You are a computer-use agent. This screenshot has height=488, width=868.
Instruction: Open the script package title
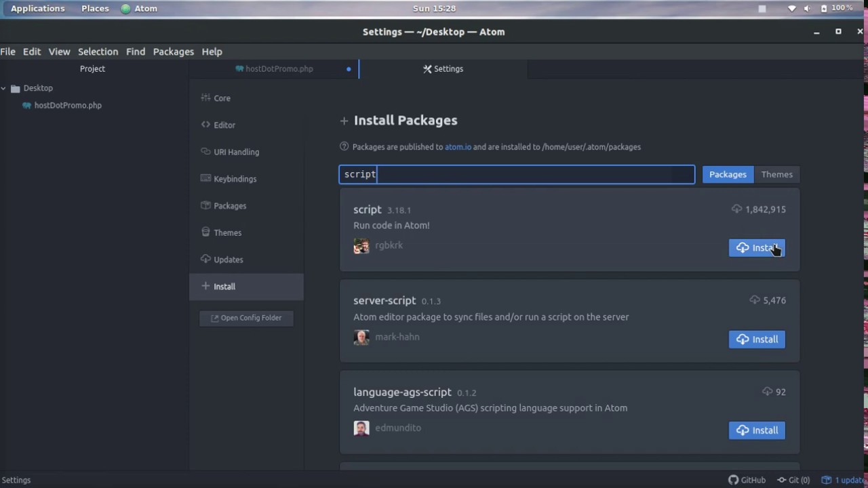coord(368,209)
